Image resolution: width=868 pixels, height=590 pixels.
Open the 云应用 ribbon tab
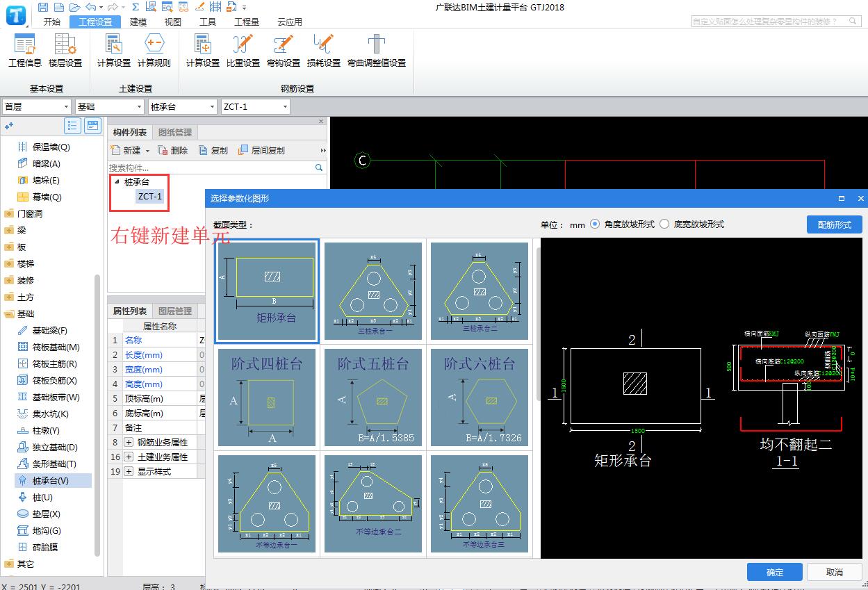pos(290,22)
